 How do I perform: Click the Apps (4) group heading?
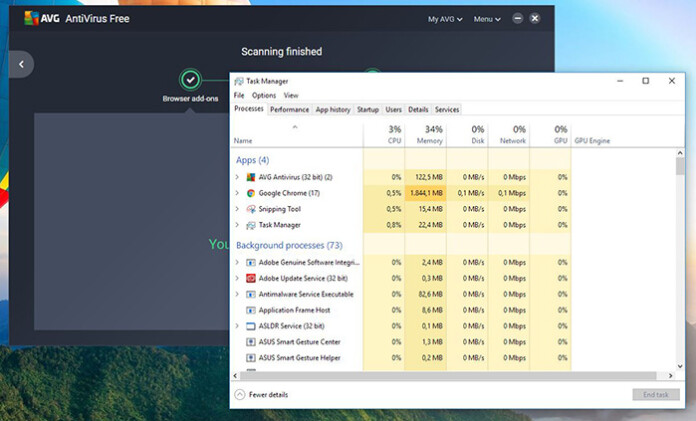point(253,160)
